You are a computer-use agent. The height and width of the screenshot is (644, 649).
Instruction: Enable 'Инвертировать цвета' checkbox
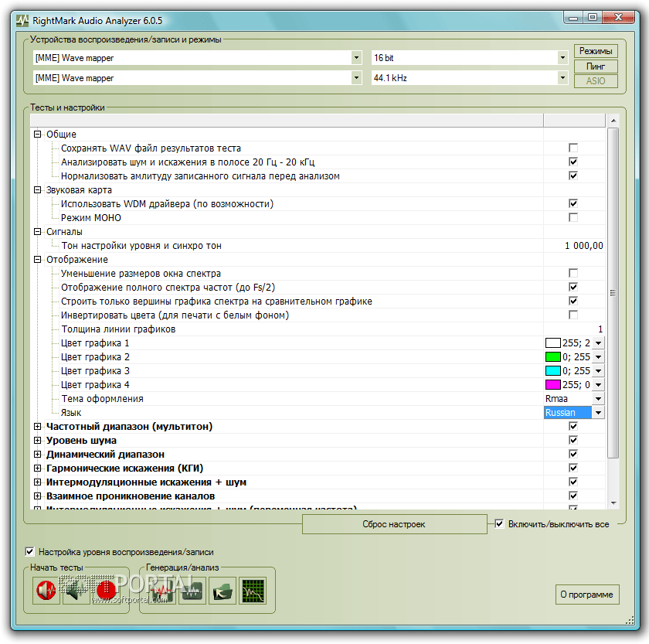click(x=573, y=315)
